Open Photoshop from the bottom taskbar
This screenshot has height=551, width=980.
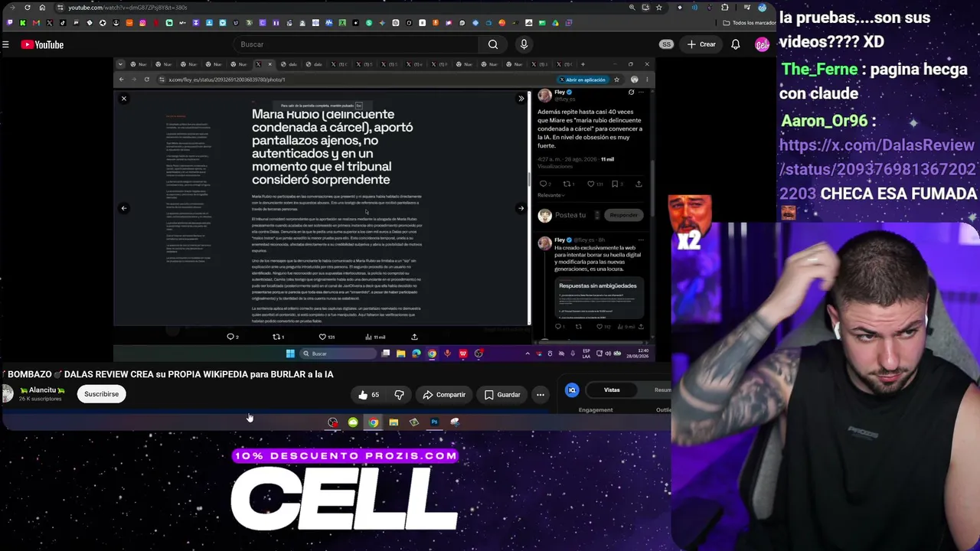(434, 422)
